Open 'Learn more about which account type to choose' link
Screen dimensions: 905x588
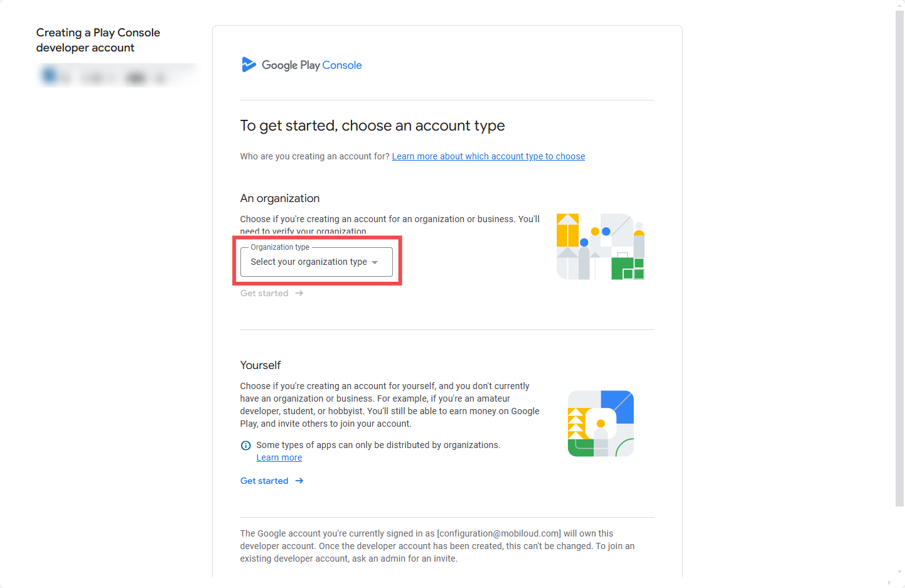(488, 156)
